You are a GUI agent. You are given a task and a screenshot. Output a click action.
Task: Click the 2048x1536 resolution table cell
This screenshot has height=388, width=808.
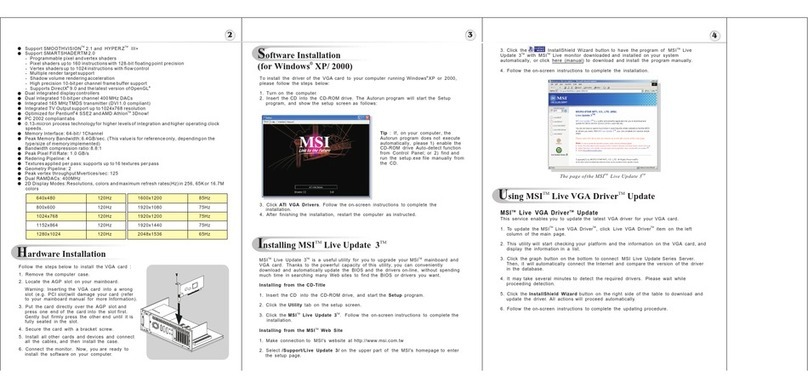point(157,234)
